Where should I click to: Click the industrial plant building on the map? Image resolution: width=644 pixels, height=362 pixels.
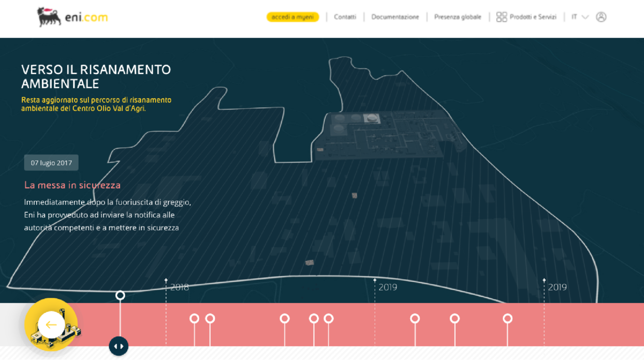pyautogui.click(x=386, y=135)
